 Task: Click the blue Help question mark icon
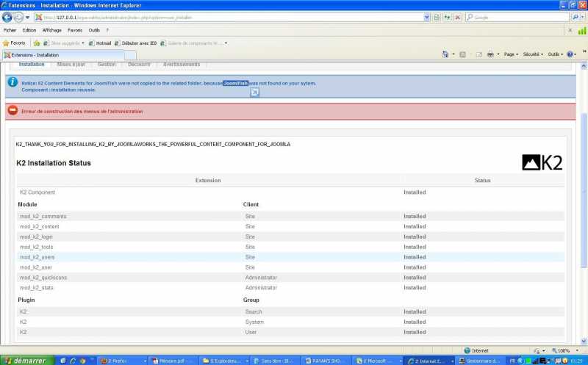click(x=570, y=54)
